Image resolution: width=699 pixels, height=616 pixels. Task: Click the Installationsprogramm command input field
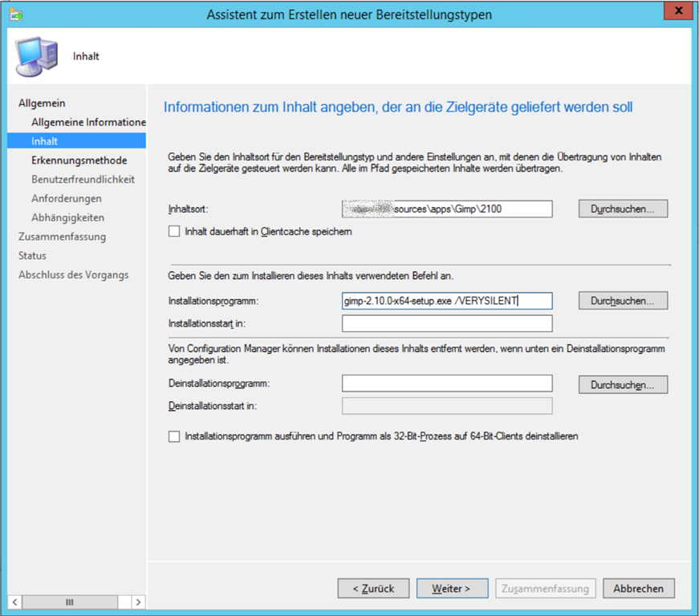click(447, 301)
